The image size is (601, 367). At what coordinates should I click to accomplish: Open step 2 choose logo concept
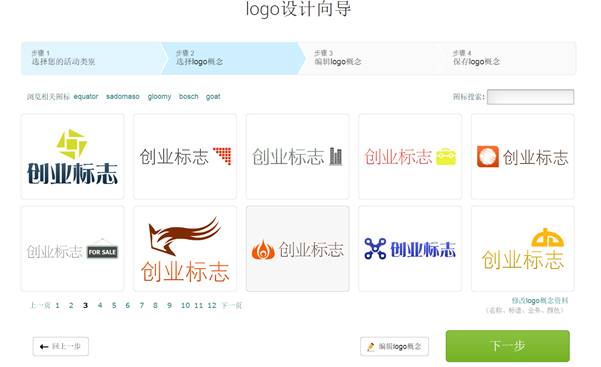[232, 58]
